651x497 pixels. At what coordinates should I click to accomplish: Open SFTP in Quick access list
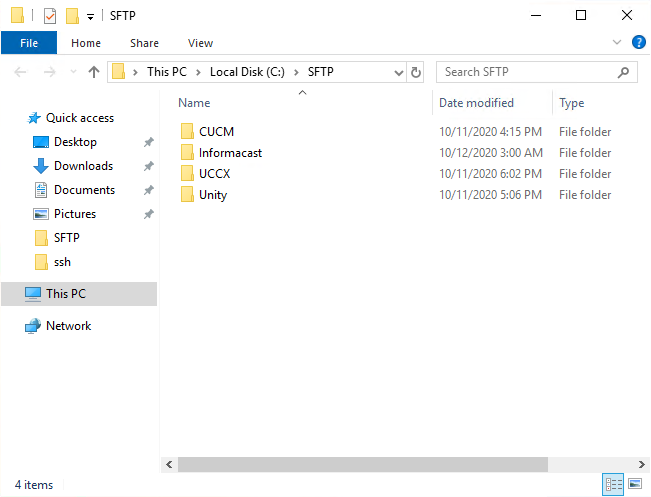[57, 238]
